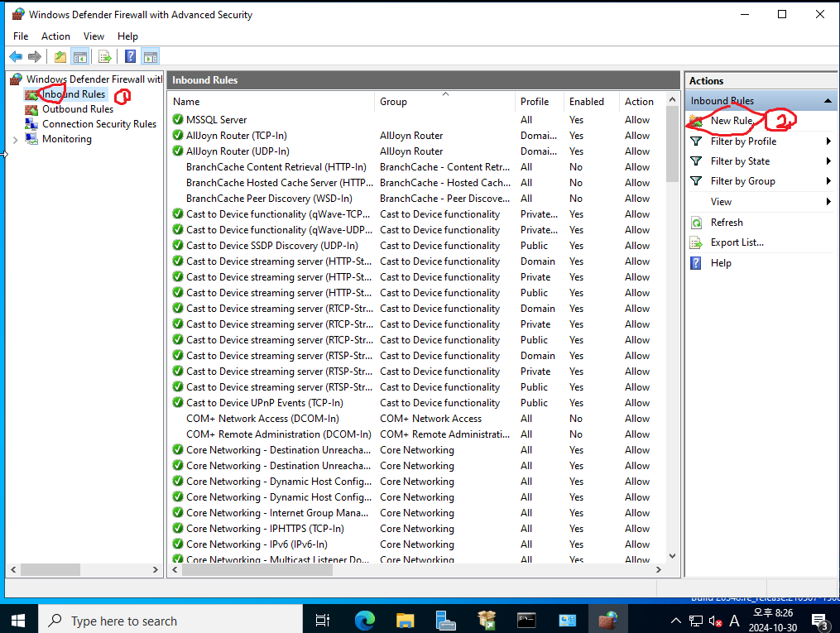
Task: Open the Command Prompt taskbar icon
Action: tap(526, 620)
